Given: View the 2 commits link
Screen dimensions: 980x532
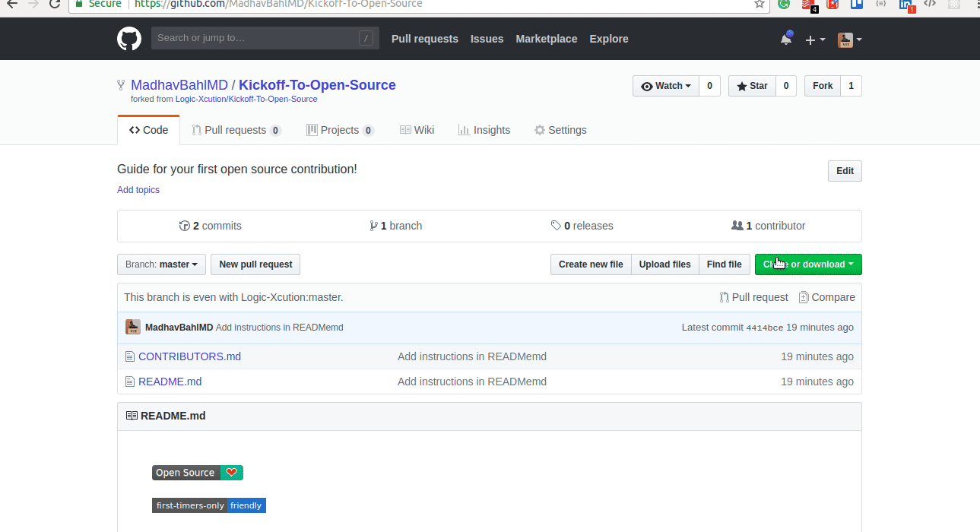Looking at the screenshot, I should coord(211,226).
